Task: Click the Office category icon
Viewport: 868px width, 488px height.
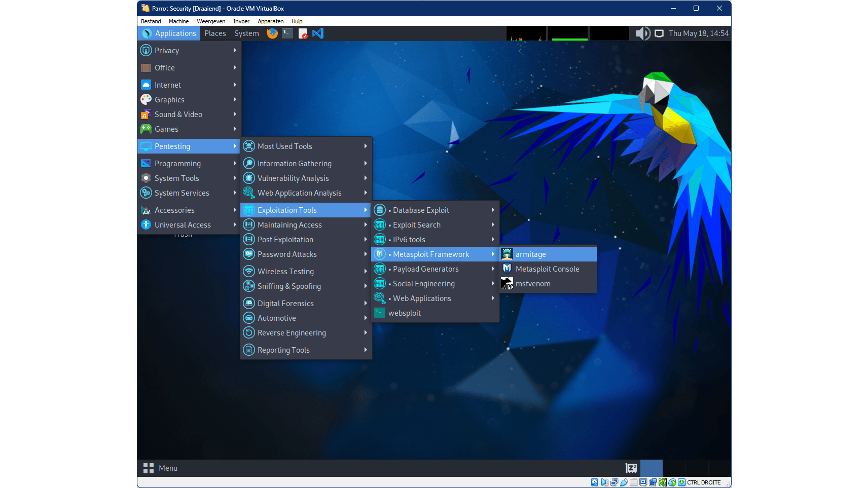Action: coord(146,68)
